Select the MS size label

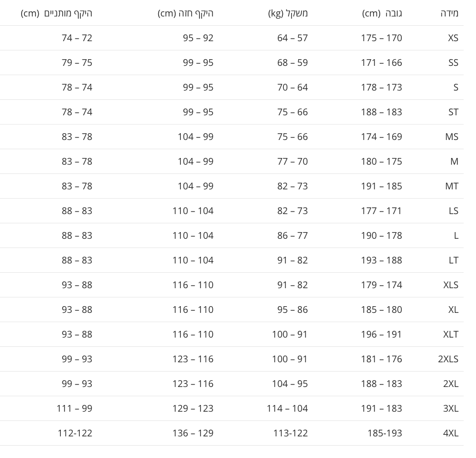click(x=452, y=137)
